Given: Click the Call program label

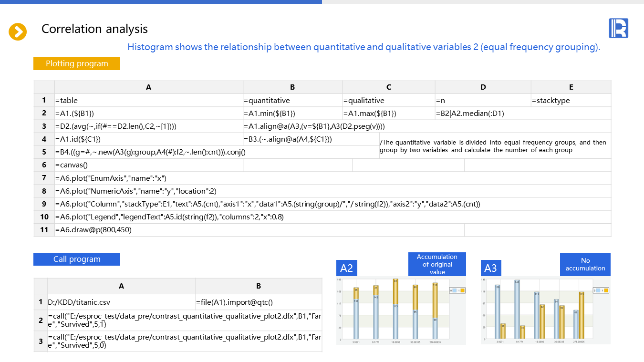Looking at the screenshot, I should [77, 259].
